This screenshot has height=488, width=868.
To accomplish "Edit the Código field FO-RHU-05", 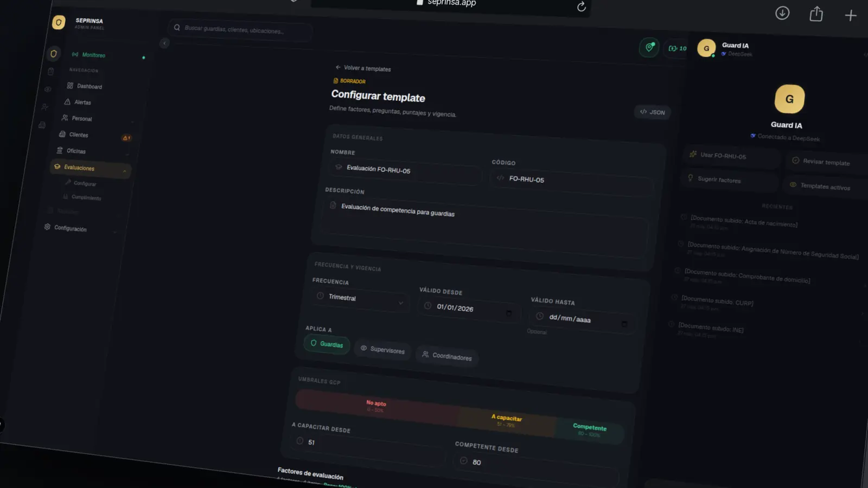I will pyautogui.click(x=572, y=182).
